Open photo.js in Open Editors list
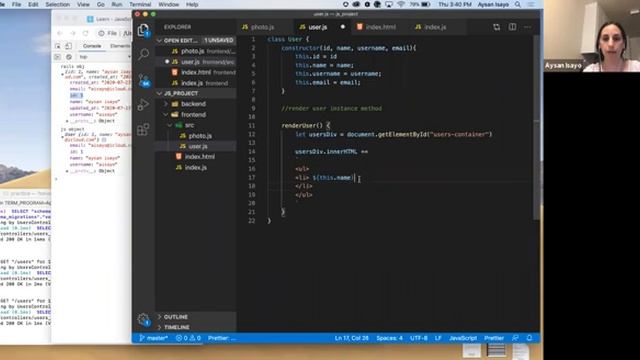Image resolution: width=640 pixels, height=360 pixels. pyautogui.click(x=196, y=51)
